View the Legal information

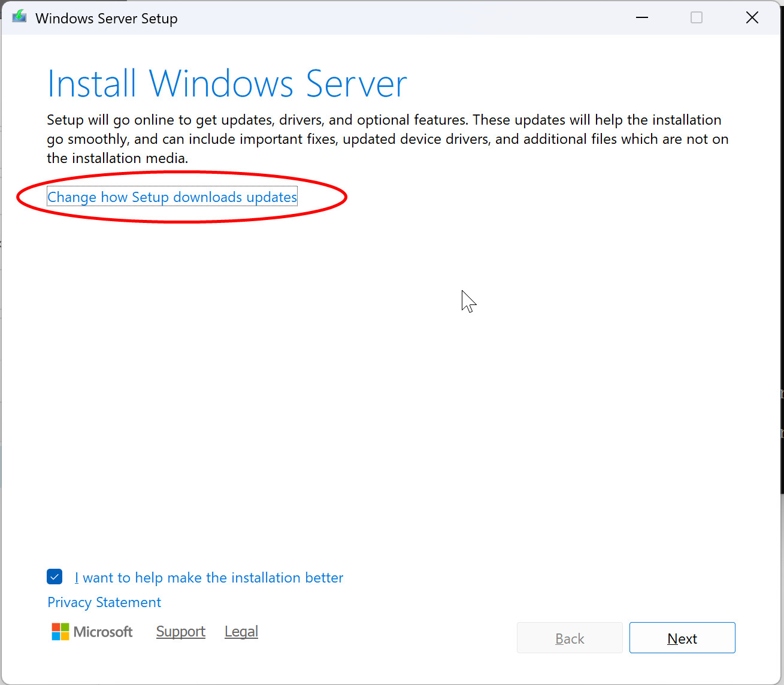pos(241,632)
